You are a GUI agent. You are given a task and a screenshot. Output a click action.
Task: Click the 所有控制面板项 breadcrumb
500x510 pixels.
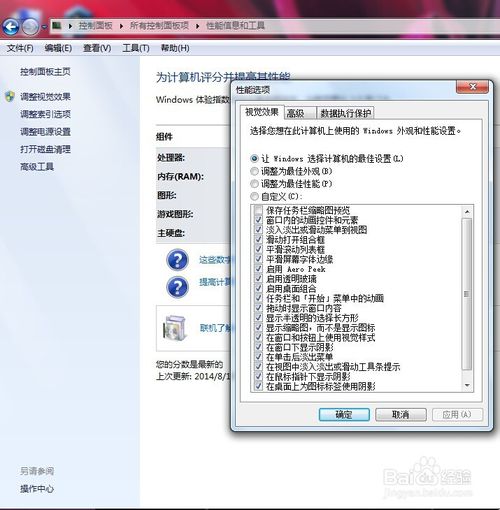point(159,26)
